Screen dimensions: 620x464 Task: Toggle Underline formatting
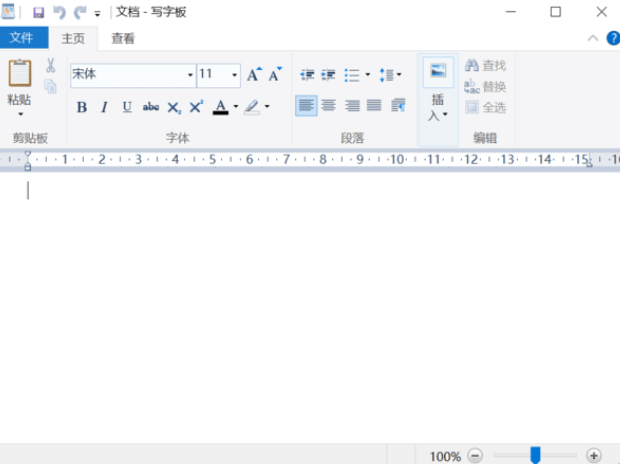pyautogui.click(x=127, y=107)
